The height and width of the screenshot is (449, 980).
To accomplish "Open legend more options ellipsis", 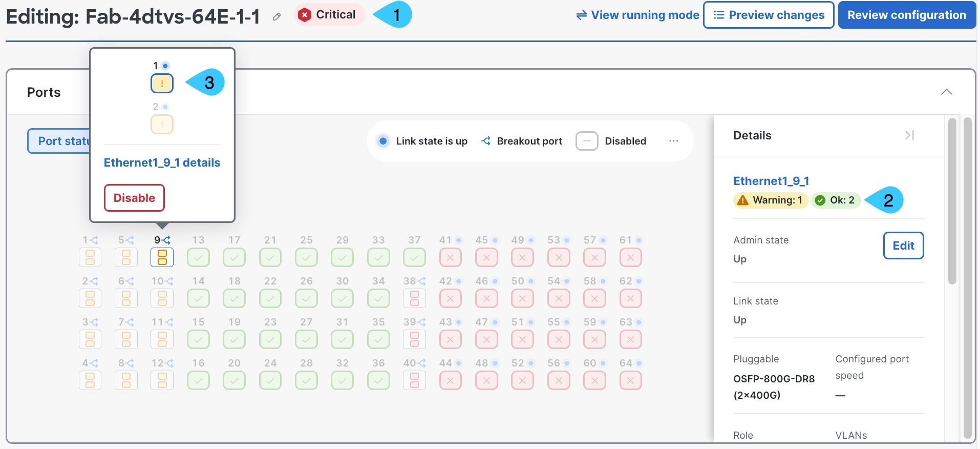I will point(673,141).
